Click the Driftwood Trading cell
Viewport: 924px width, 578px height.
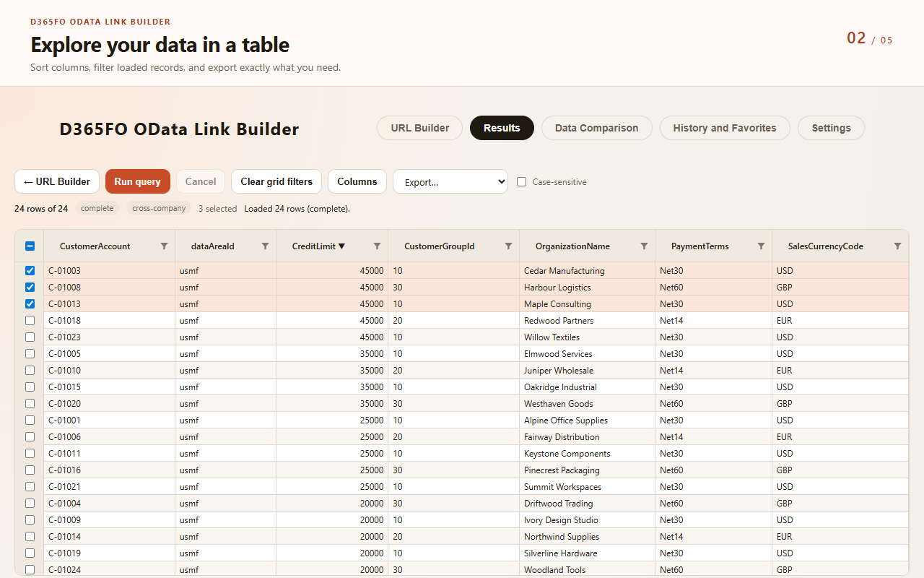pos(587,504)
